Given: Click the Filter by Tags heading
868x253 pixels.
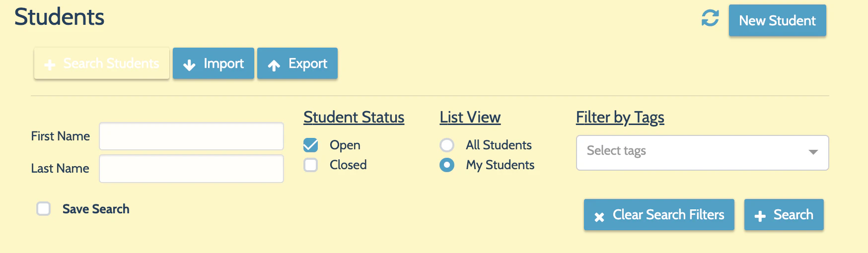Looking at the screenshot, I should [620, 118].
